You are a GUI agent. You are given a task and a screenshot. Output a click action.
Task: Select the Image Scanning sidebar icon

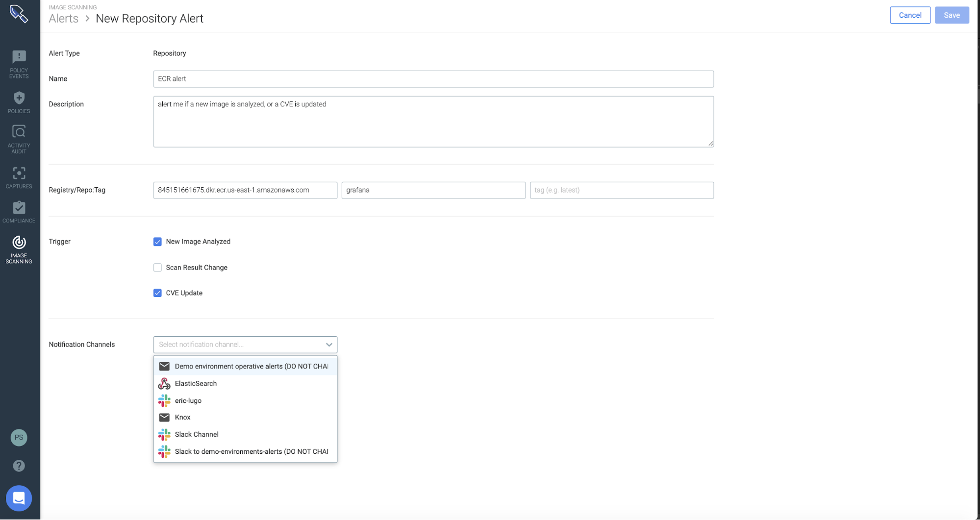pos(19,248)
